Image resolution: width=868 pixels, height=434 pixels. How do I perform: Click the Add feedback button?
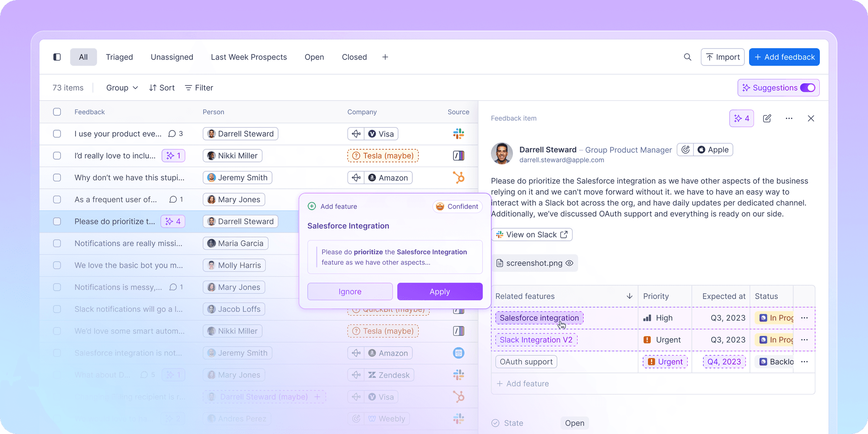[x=784, y=57]
